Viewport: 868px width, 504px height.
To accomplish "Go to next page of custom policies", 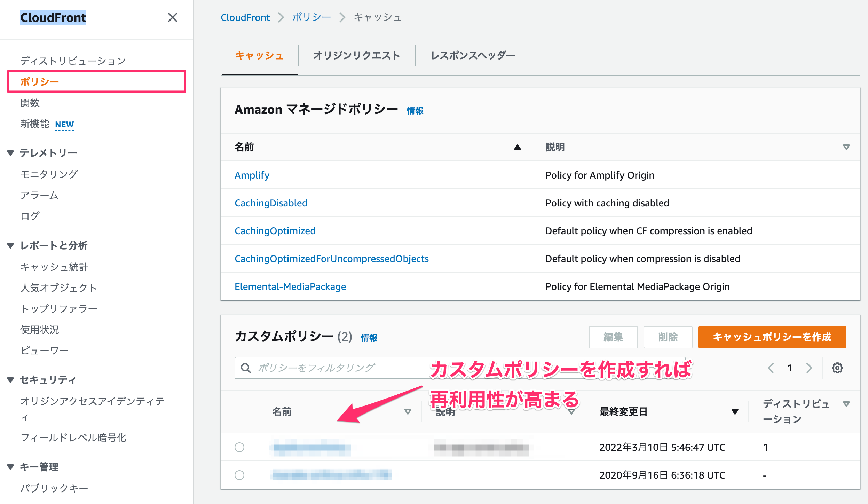I will tap(809, 368).
